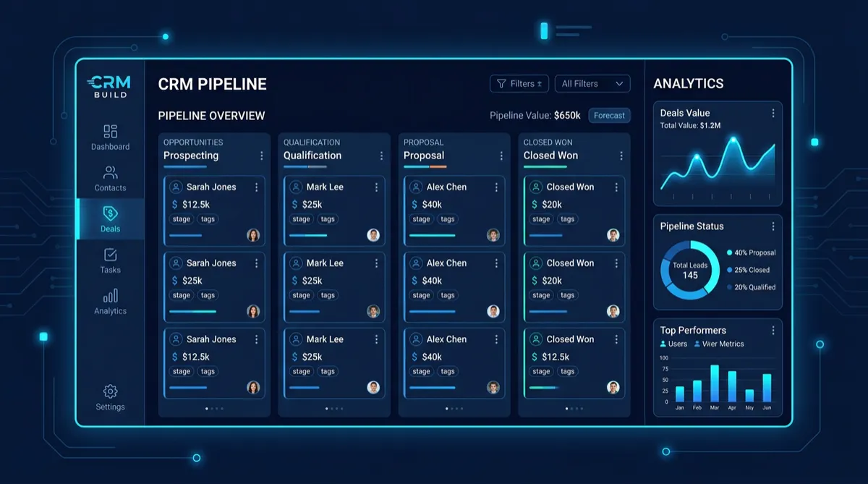Click the "Sarah Jones" name on the $25k card
This screenshot has width=868, height=484.
tap(211, 263)
